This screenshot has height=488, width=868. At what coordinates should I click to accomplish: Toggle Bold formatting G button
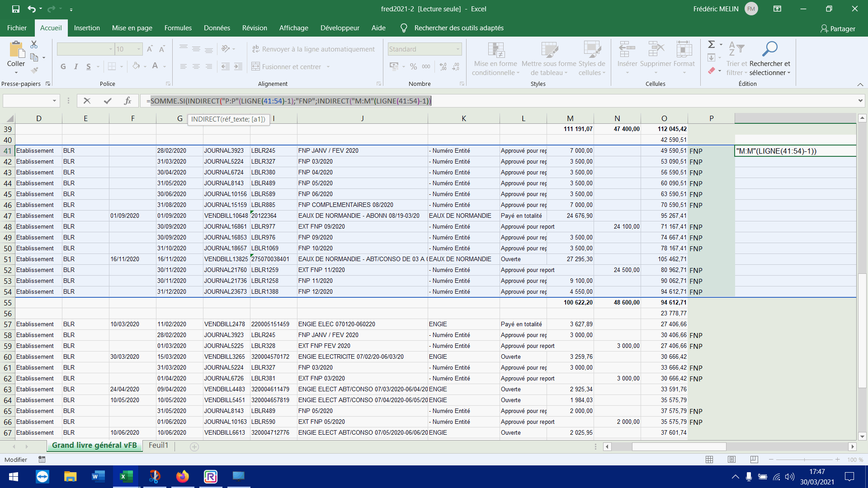click(x=63, y=67)
